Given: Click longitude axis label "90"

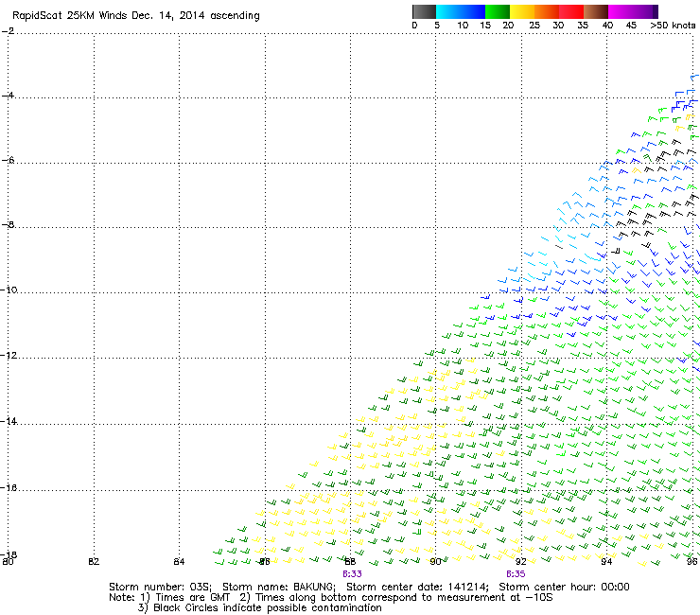Looking at the screenshot, I should (435, 561).
